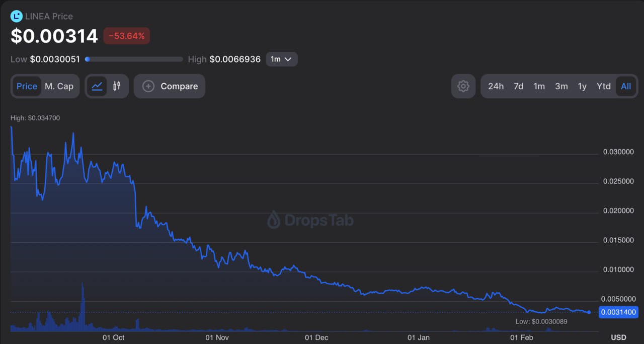Toggle chart to Price mode
This screenshot has height=344, width=644.
tap(27, 86)
